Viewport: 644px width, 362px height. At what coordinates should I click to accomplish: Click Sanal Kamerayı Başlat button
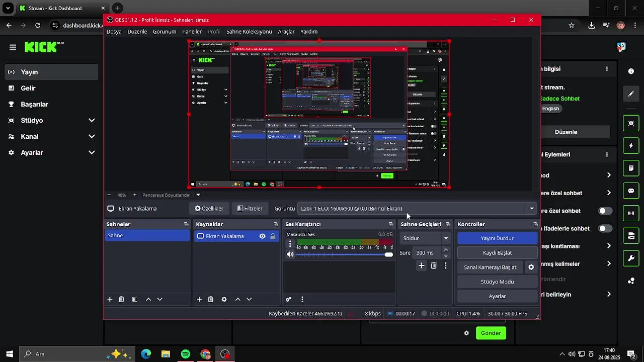(490, 267)
